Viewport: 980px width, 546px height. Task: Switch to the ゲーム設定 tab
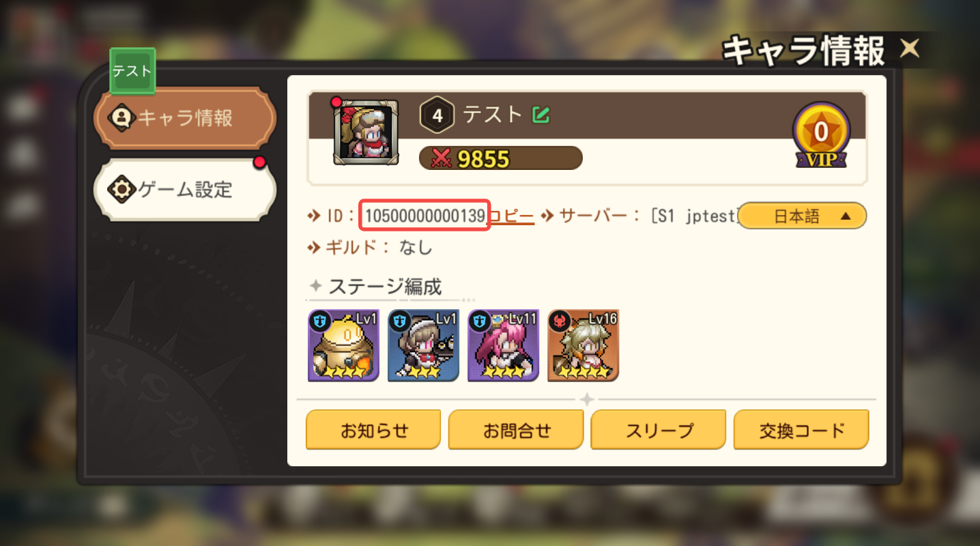click(x=185, y=189)
